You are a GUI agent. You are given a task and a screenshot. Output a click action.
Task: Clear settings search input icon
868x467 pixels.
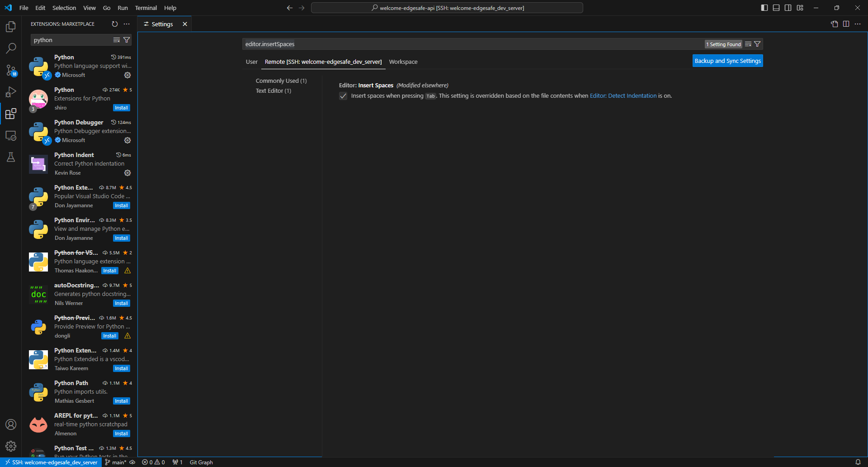(748, 44)
